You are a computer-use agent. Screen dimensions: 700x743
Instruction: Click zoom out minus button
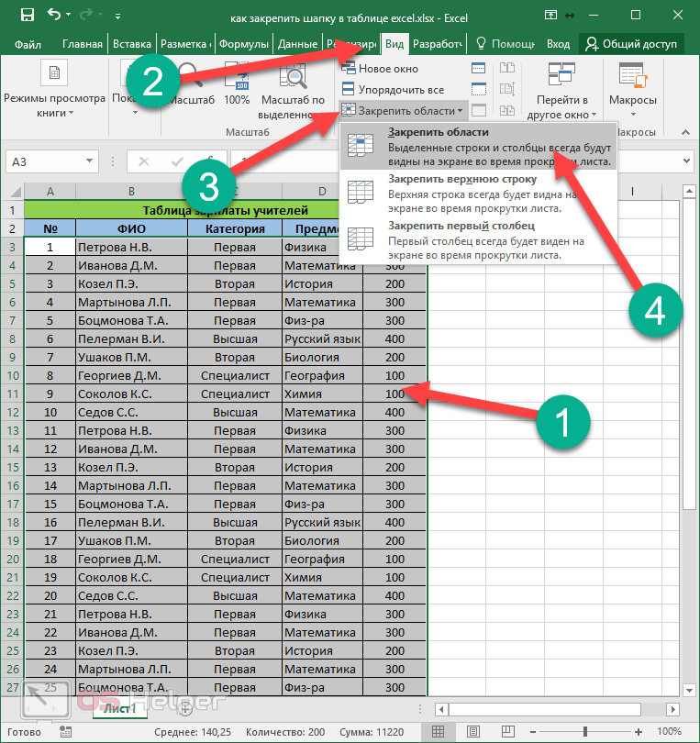pos(533,732)
